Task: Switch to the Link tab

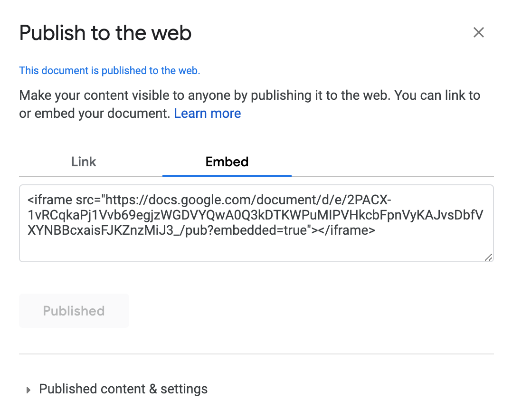Action: point(84,162)
